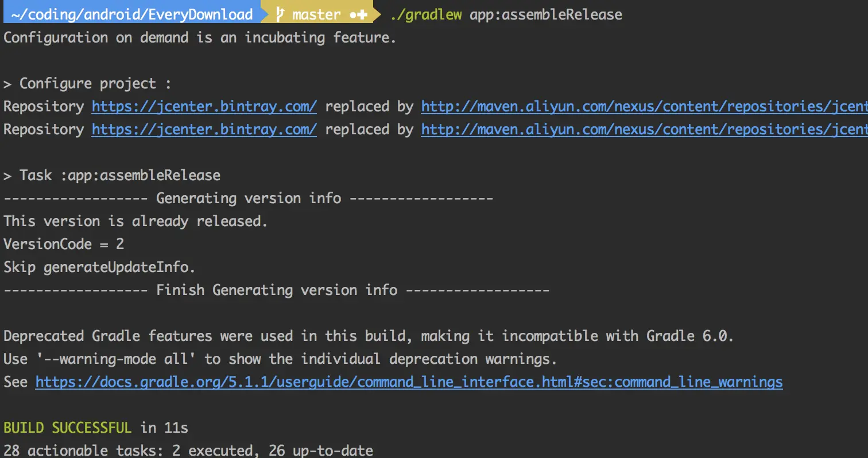Image resolution: width=868 pixels, height=458 pixels.
Task: Click the staged-changes plus symbol in the prompt
Action: [x=362, y=14]
